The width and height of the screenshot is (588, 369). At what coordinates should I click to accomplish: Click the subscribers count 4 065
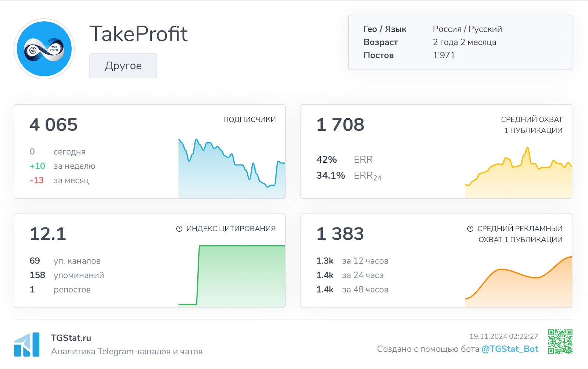54,125
